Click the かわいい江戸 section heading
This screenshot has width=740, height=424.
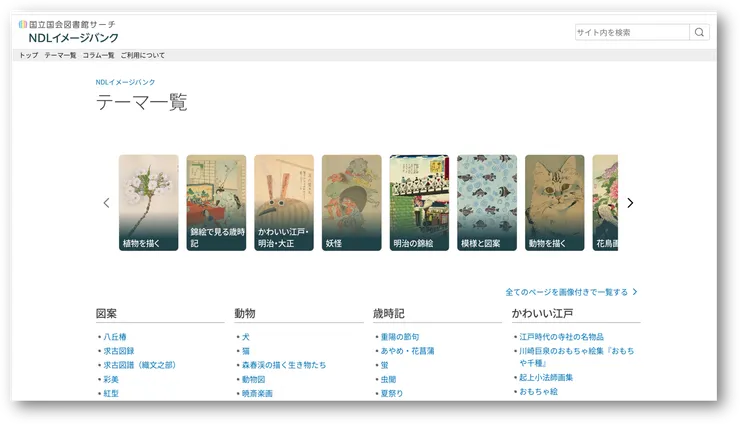pyautogui.click(x=542, y=314)
